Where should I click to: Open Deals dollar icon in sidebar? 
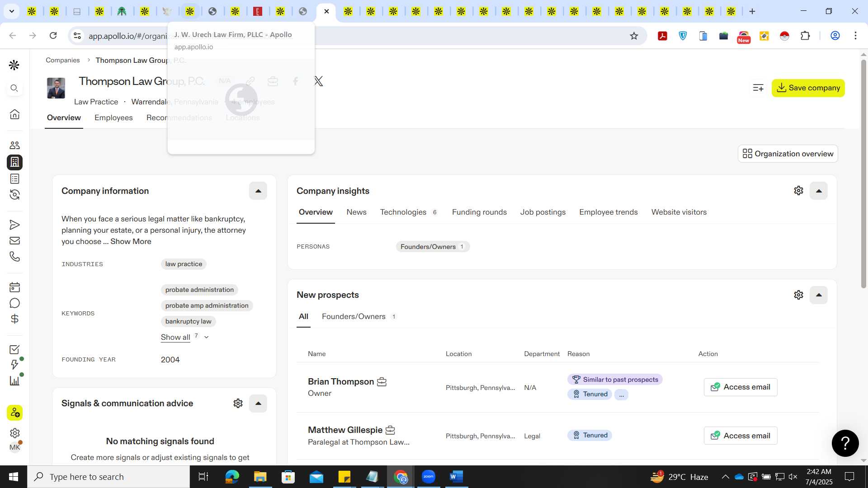point(14,319)
